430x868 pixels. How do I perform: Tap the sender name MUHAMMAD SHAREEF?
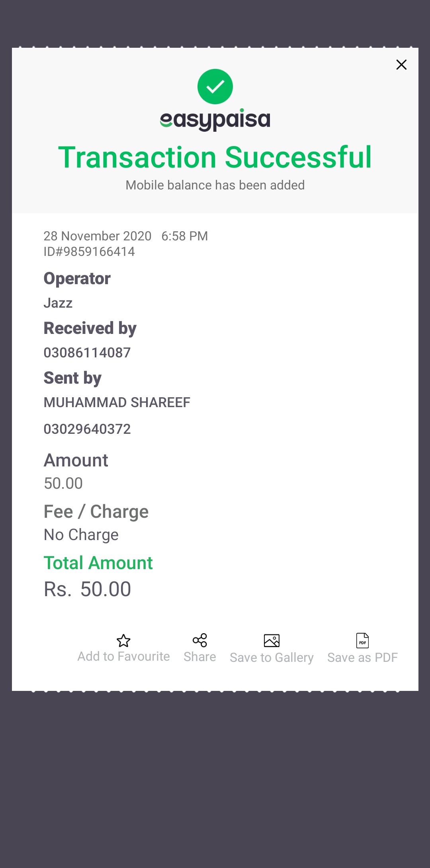pos(117,402)
